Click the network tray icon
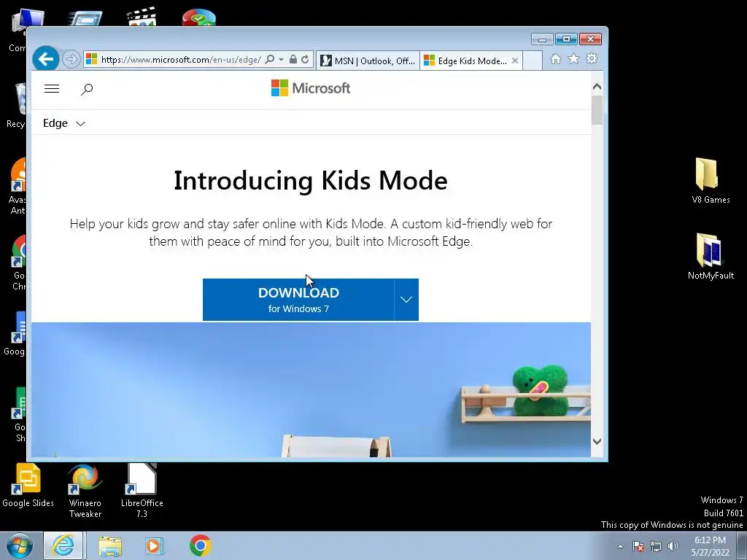This screenshot has height=560, width=747. point(656,546)
